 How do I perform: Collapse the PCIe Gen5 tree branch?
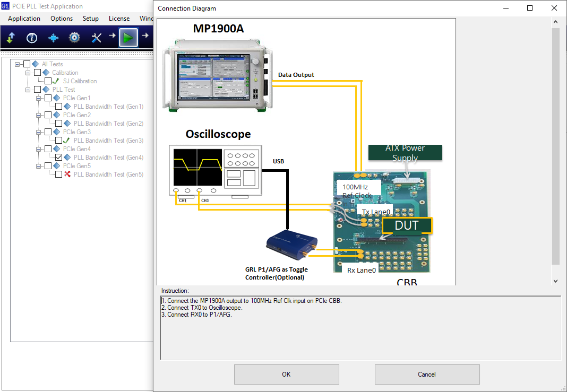click(38, 165)
